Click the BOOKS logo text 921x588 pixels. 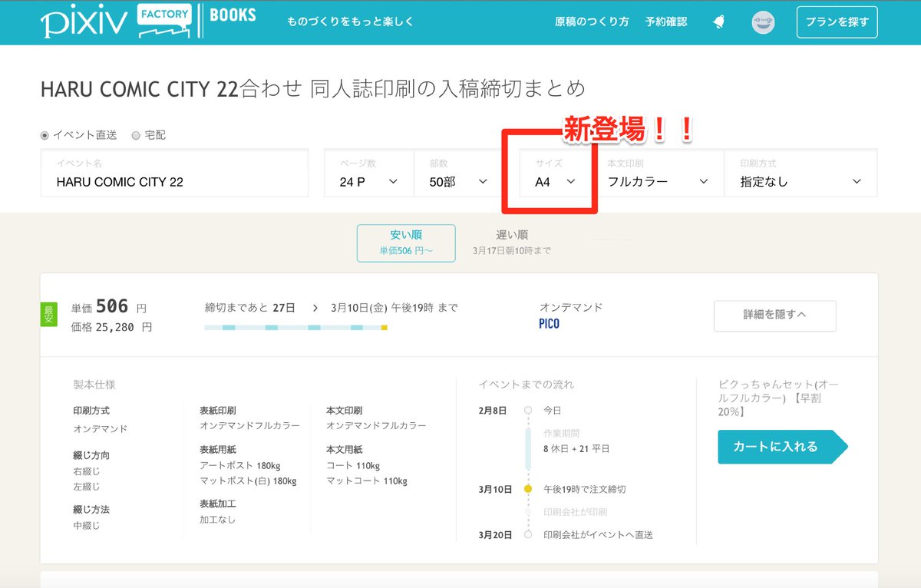pyautogui.click(x=233, y=15)
